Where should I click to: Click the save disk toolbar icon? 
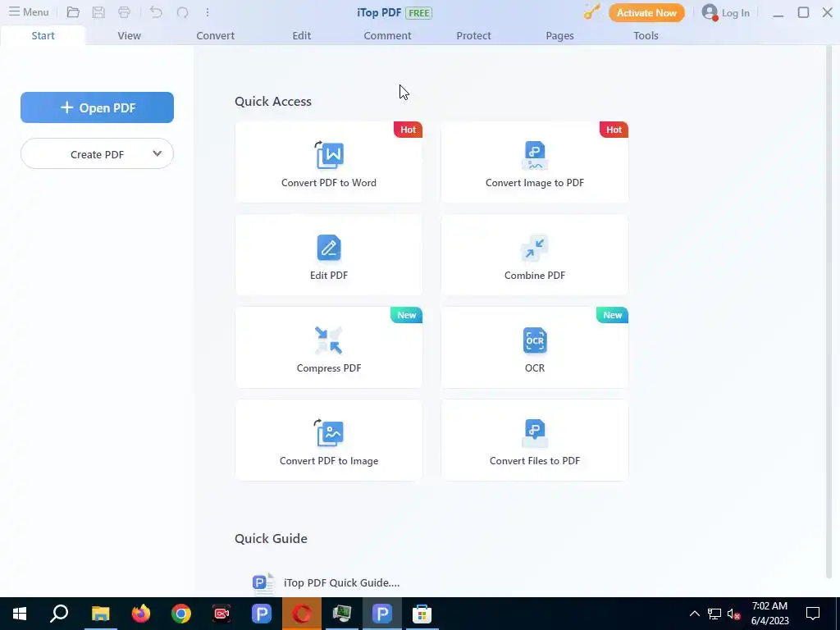coord(98,12)
